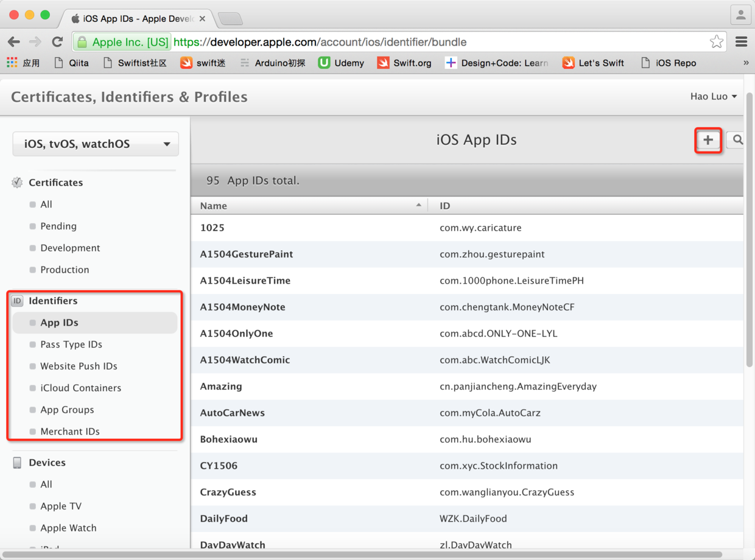Select Pass Type IDs
This screenshot has width=755, height=560.
[71, 345]
